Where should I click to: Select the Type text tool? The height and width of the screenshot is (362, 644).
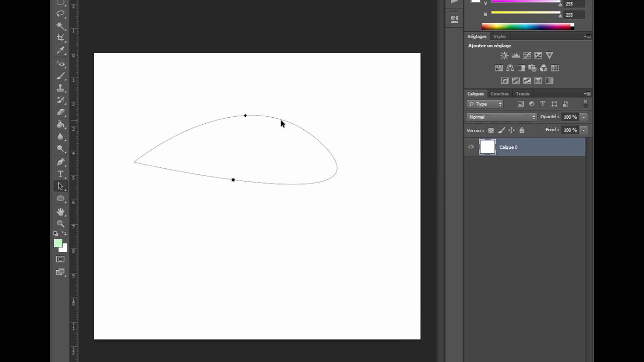(60, 174)
